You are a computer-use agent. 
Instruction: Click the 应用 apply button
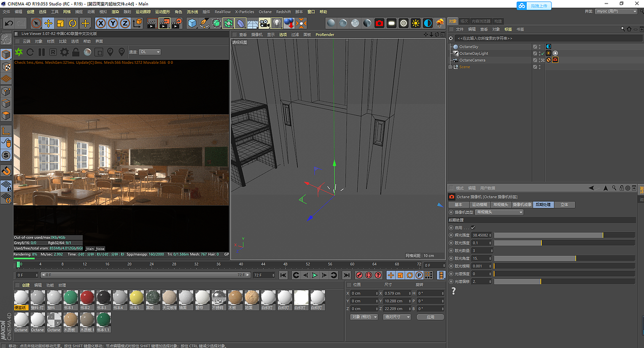[x=430, y=317]
